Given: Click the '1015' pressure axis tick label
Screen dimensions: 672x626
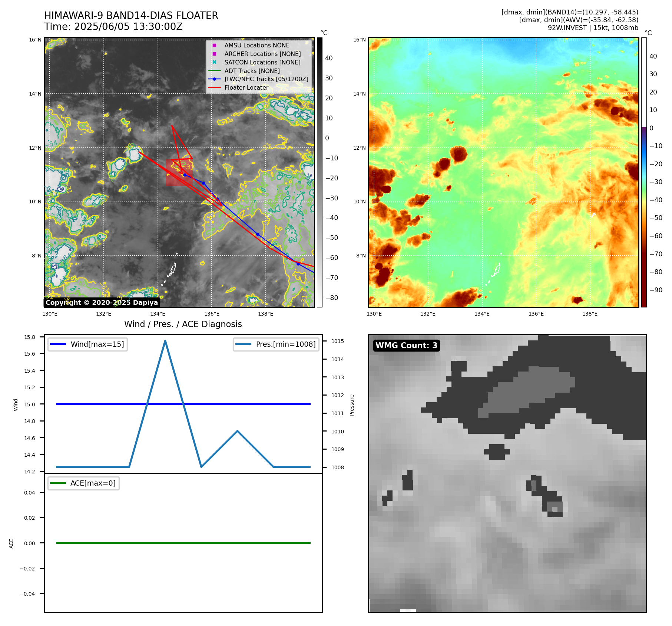Looking at the screenshot, I should pos(338,341).
